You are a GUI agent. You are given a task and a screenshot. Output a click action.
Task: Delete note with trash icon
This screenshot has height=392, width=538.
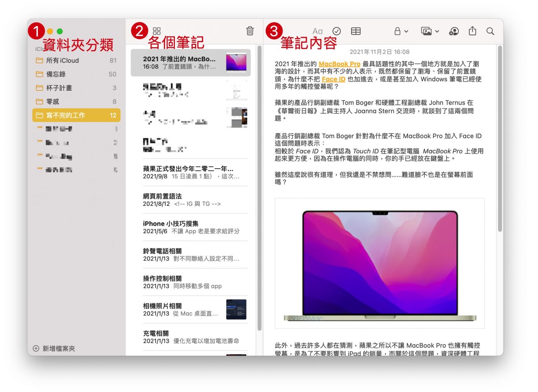pos(250,31)
